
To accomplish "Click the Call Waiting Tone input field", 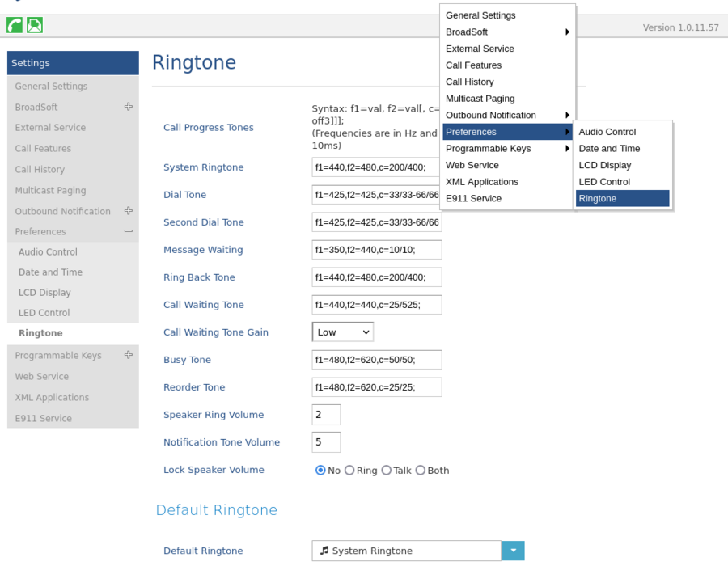I will 376,305.
